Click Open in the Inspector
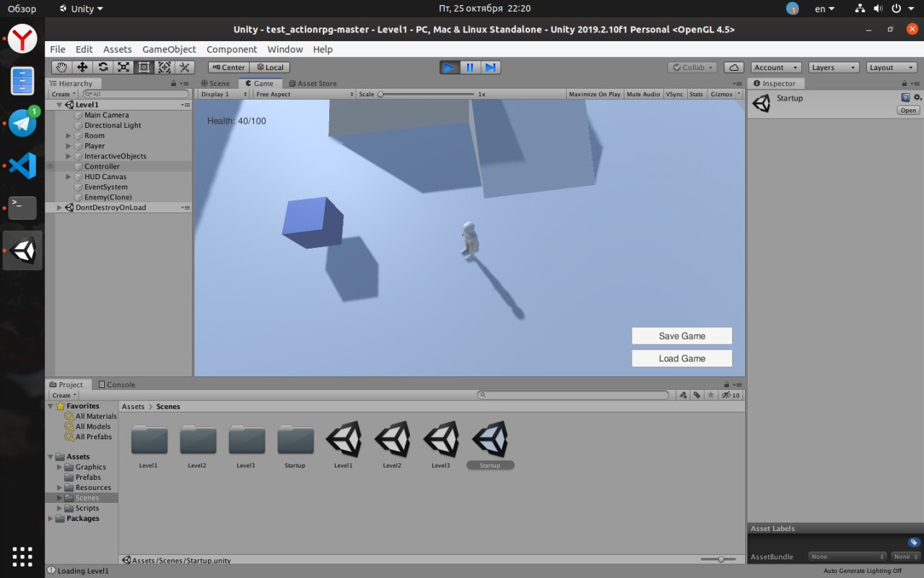The width and height of the screenshot is (924, 578). coord(908,111)
